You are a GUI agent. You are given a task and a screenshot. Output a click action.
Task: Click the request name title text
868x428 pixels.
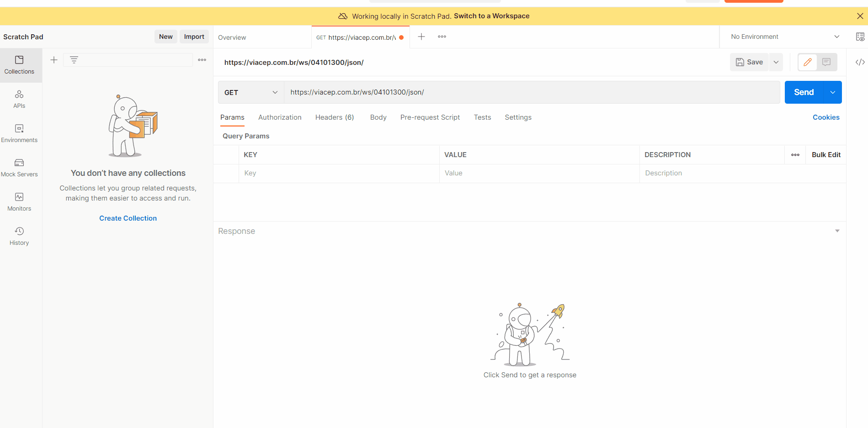coord(294,63)
